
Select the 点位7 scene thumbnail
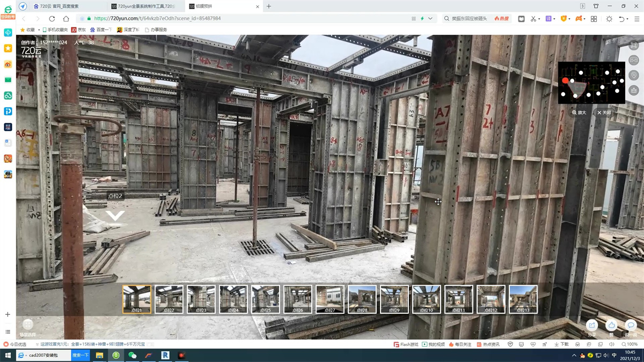click(330, 299)
